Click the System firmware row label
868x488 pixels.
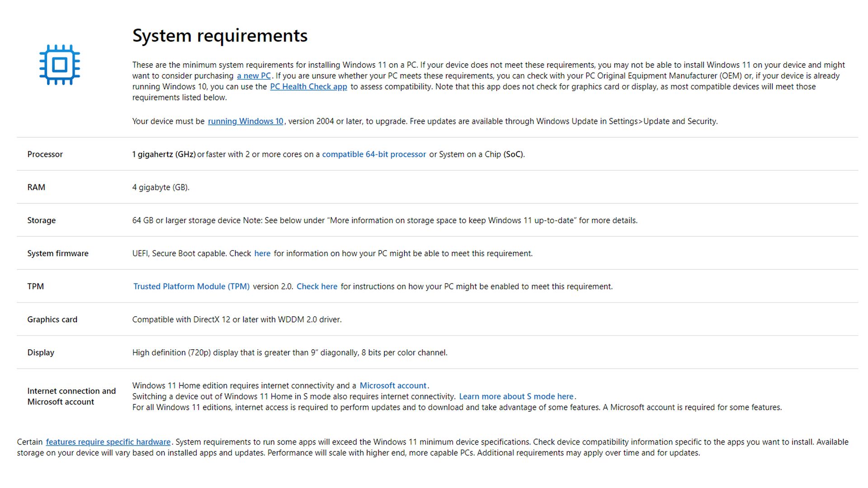(x=58, y=253)
